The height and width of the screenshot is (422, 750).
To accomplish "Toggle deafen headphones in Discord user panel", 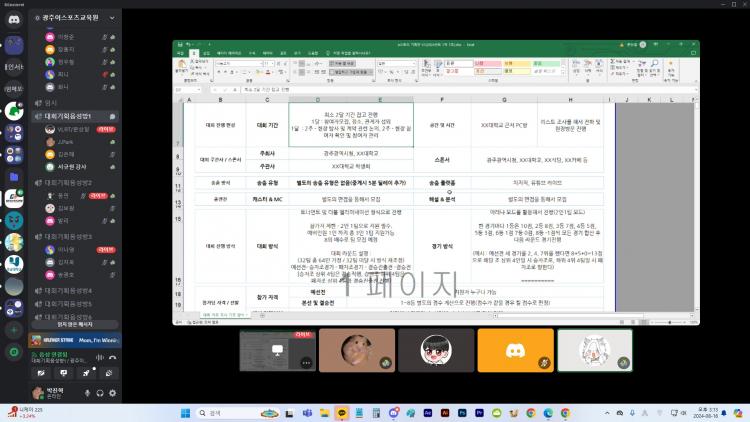I will [x=99, y=393].
